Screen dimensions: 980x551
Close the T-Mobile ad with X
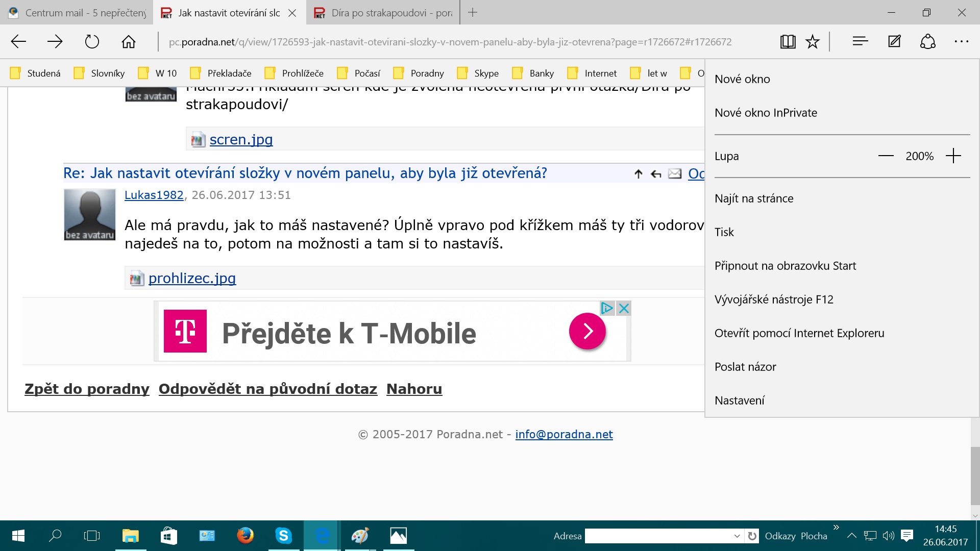coord(624,308)
